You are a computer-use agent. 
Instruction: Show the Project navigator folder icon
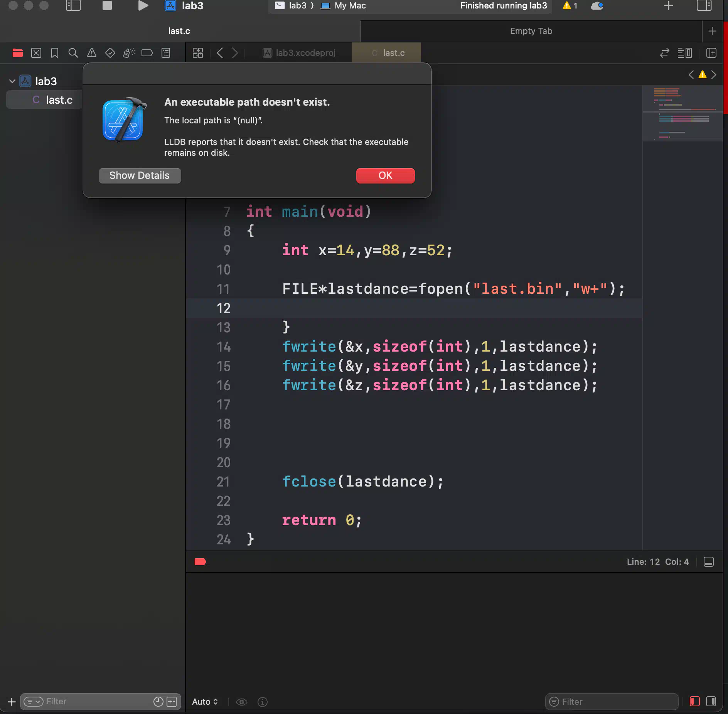(18, 53)
